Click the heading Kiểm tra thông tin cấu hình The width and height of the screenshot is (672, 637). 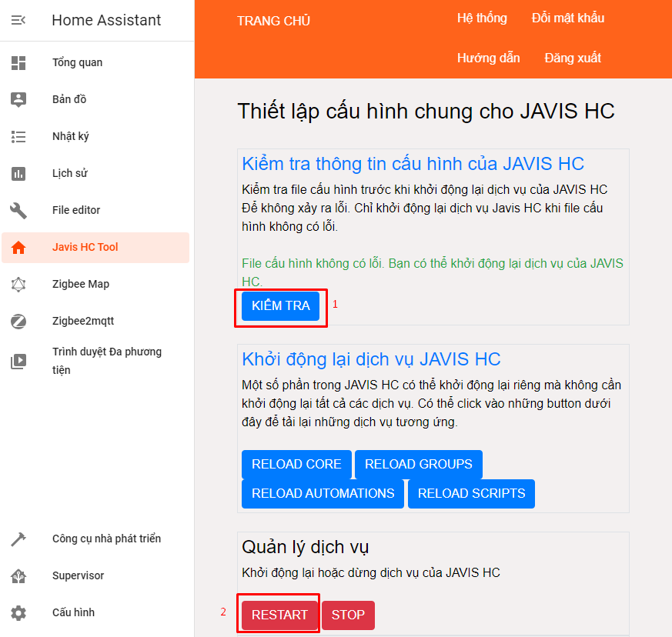(413, 164)
